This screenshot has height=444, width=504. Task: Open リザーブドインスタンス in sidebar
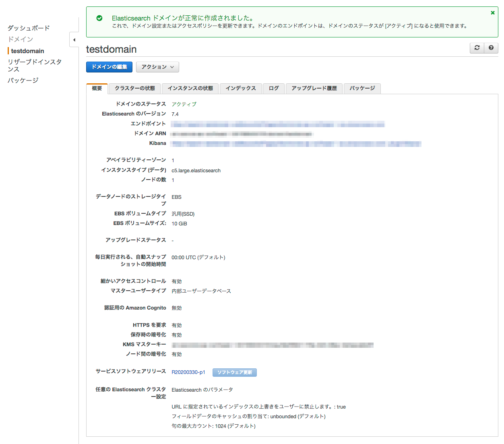click(35, 66)
